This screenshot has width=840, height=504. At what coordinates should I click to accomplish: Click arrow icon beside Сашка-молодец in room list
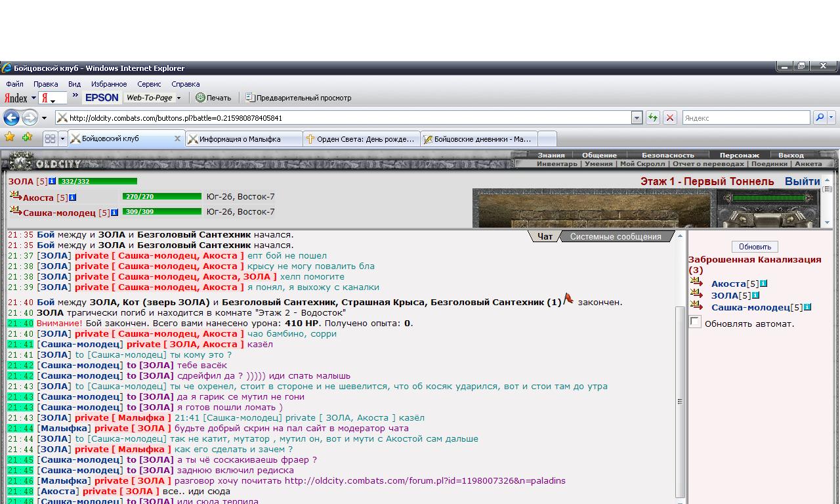(696, 306)
